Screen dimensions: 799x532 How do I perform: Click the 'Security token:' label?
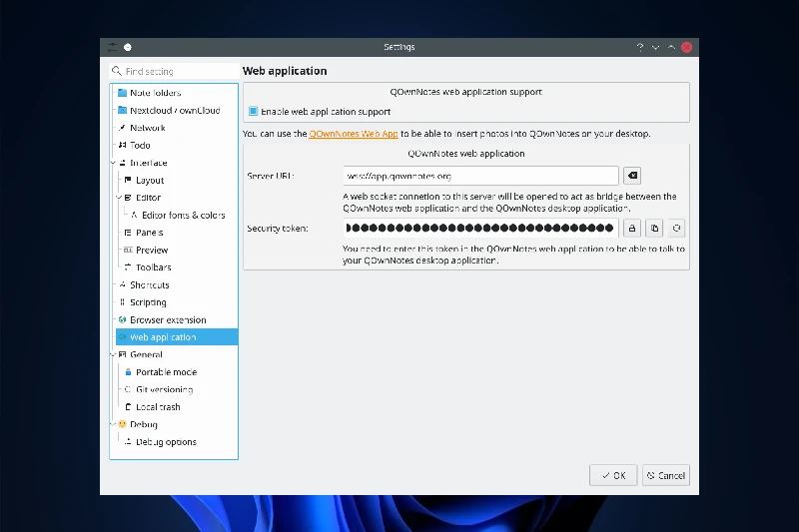point(278,229)
